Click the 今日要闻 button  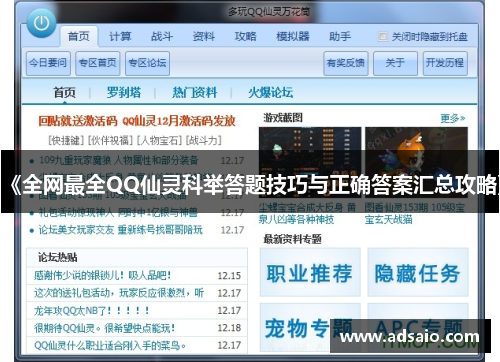pos(48,63)
